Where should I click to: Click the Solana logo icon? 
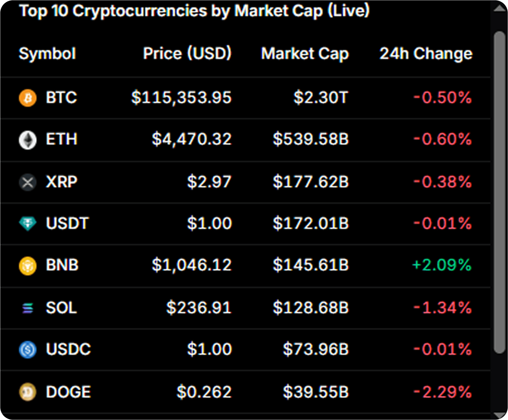pyautogui.click(x=27, y=308)
